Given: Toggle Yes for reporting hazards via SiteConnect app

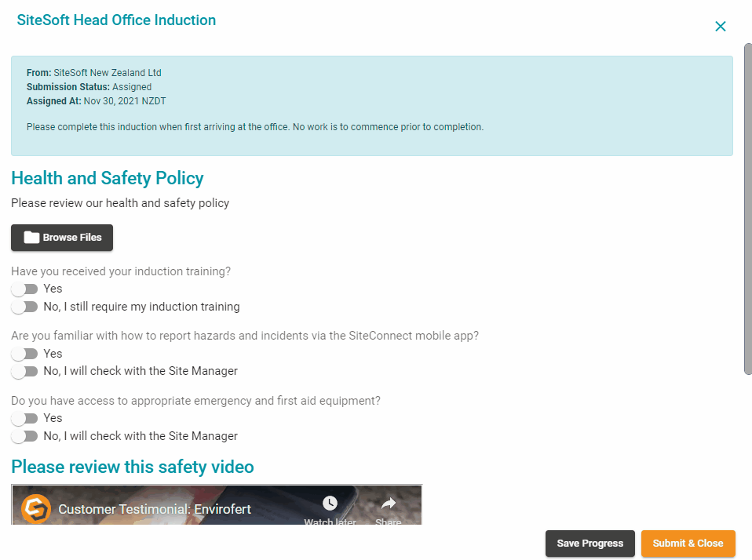Looking at the screenshot, I should pyautogui.click(x=24, y=354).
